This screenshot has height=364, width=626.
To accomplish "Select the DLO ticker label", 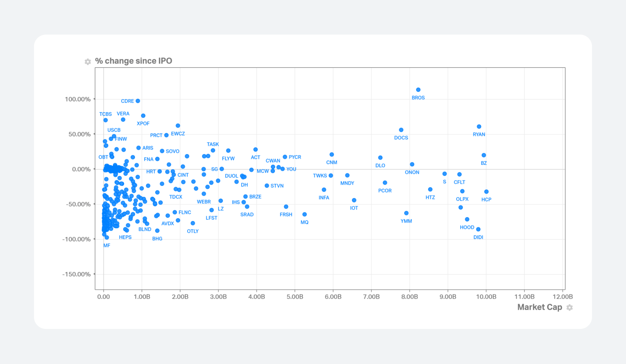I will click(380, 165).
